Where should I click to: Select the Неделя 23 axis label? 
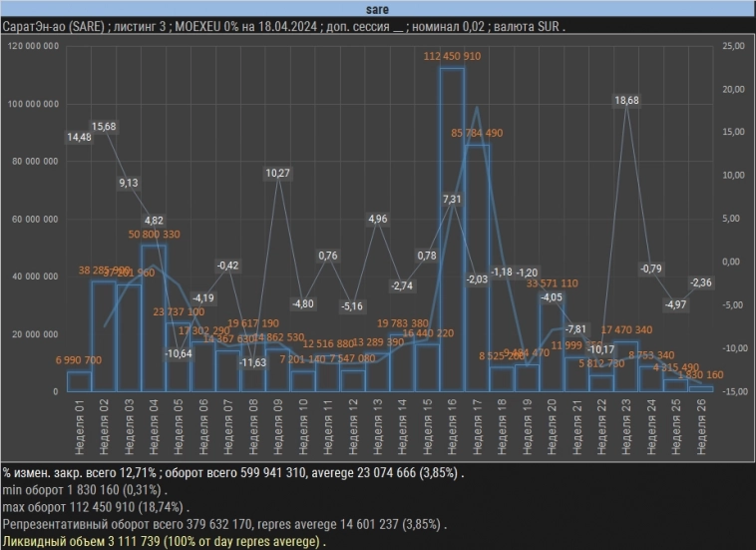(626, 420)
